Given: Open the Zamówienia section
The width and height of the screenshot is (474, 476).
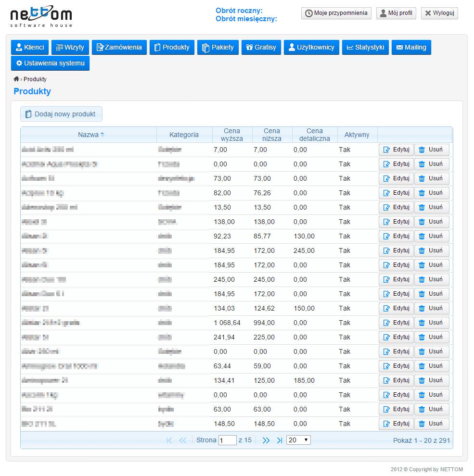Looking at the screenshot, I should coord(119,47).
